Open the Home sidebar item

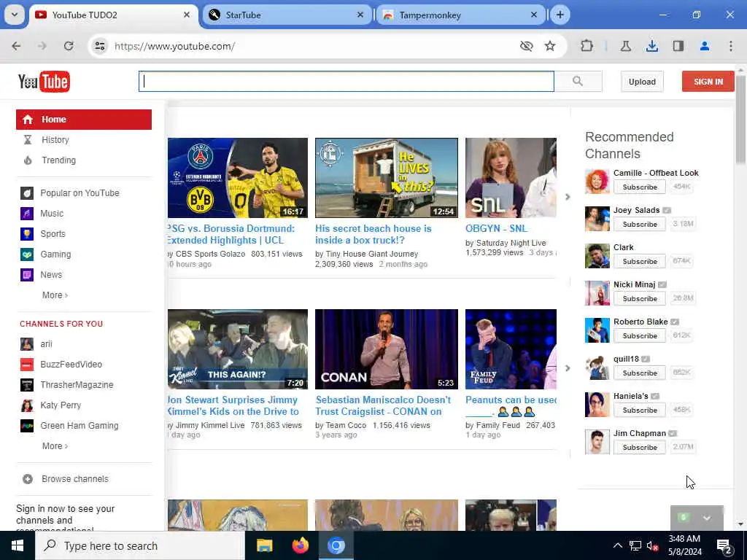pyautogui.click(x=84, y=120)
